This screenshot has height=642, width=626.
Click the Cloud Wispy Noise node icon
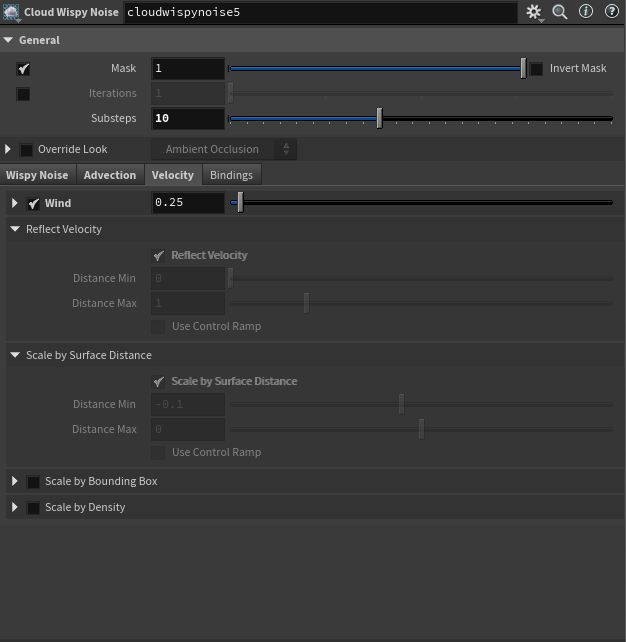(x=11, y=12)
